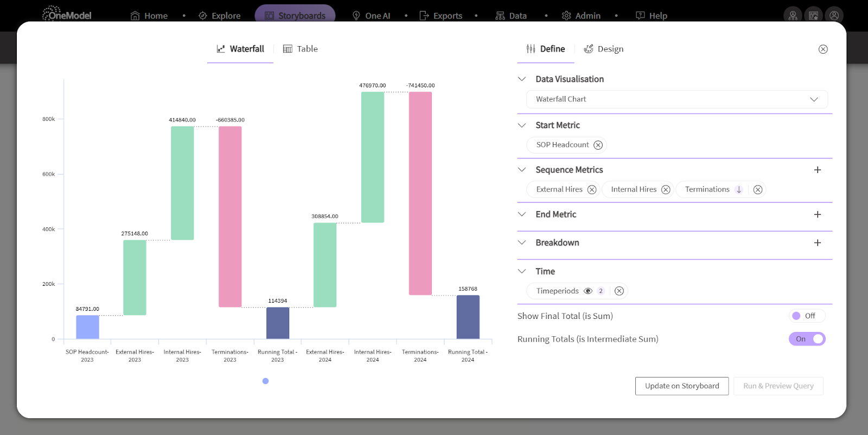Remove the Timeperiods chip
The width and height of the screenshot is (868, 435).
click(619, 291)
